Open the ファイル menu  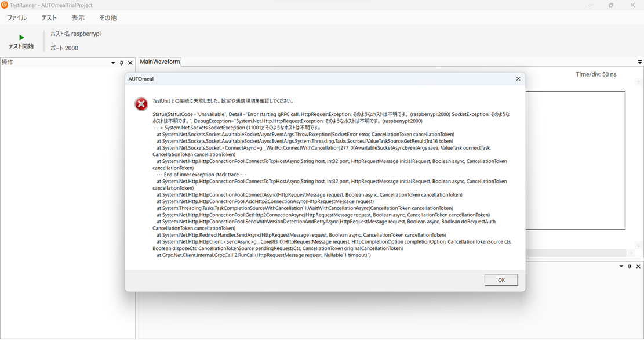click(x=17, y=18)
